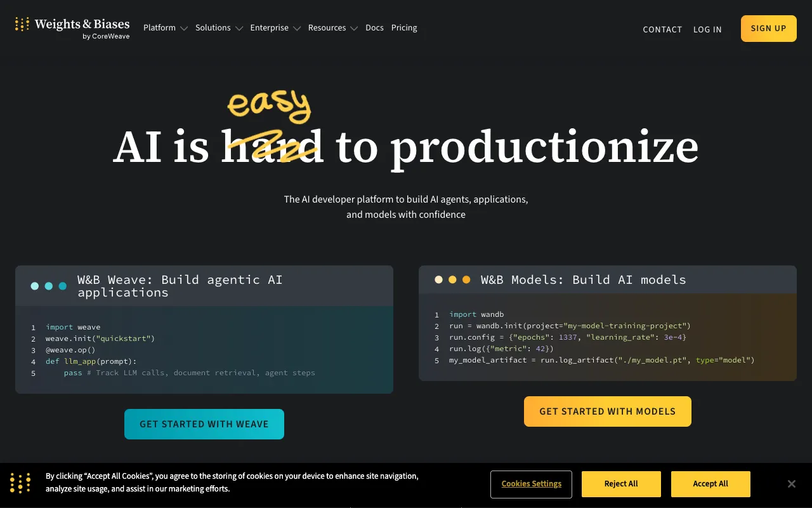Open the Docs page from navbar
The height and width of the screenshot is (508, 812).
click(x=374, y=28)
